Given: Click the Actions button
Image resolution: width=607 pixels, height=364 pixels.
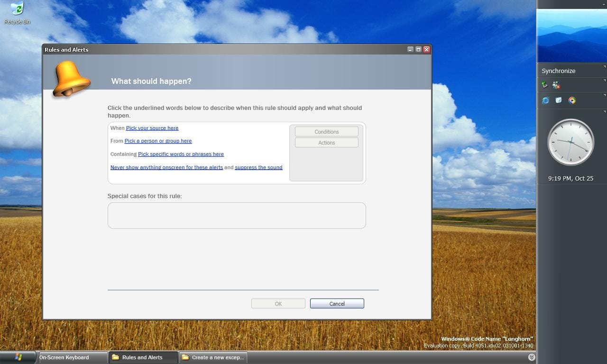Looking at the screenshot, I should pos(327,143).
